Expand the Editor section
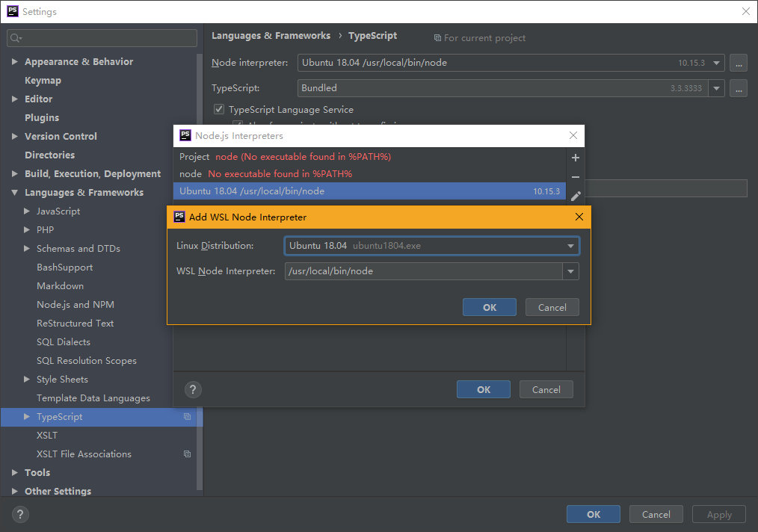Viewport: 758px width, 532px height. tap(14, 99)
